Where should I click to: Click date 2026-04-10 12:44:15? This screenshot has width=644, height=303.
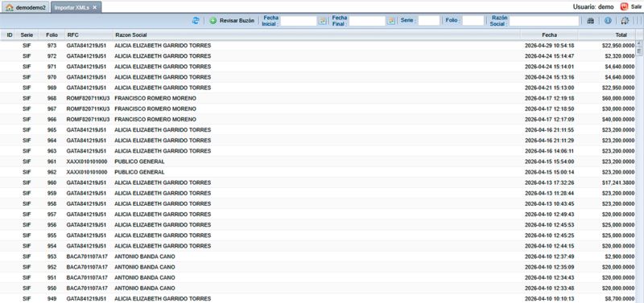tap(549, 246)
